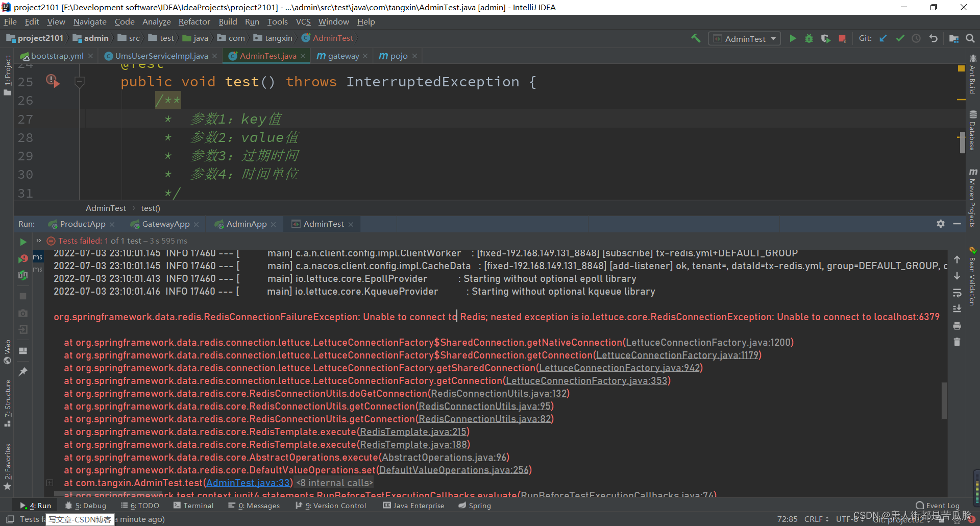Open Project Structure folder icon
This screenshot has width=980, height=526.
click(953, 38)
